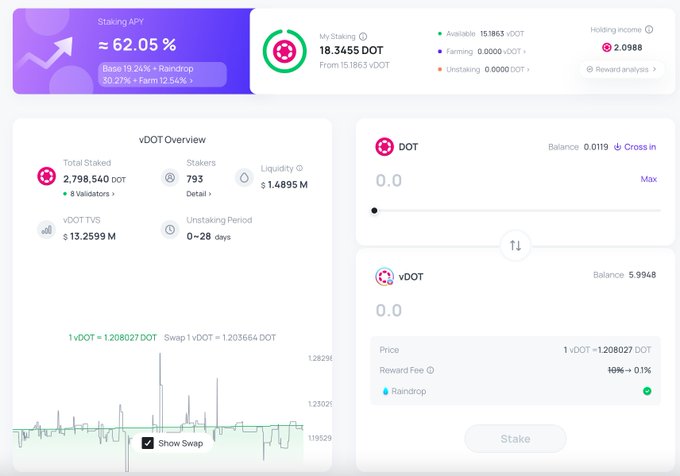680x476 pixels.
Task: Click the vDOT Balance 5.9948 value
Action: point(642,275)
